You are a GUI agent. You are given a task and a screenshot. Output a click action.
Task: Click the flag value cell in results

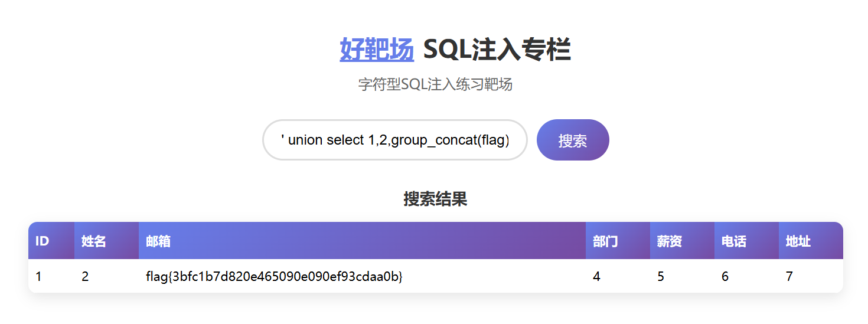click(362, 276)
